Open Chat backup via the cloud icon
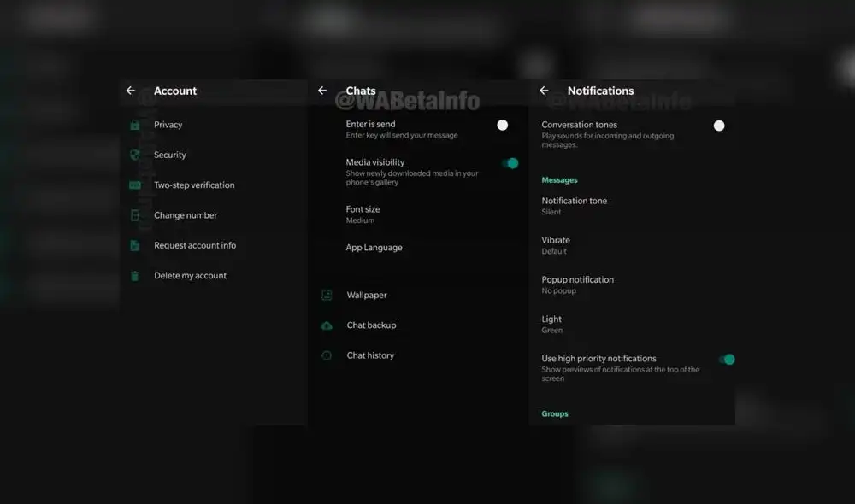Viewport: 855px width, 504px height. tap(327, 325)
